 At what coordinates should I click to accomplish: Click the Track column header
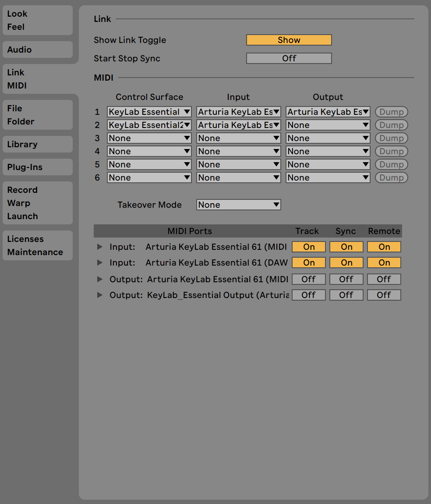pos(307,231)
